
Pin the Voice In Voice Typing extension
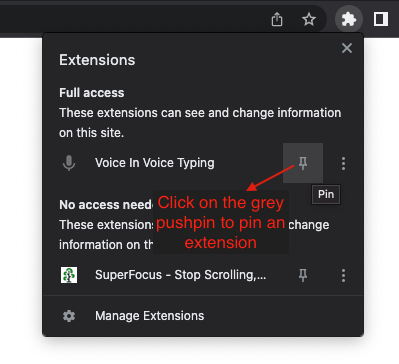(303, 163)
